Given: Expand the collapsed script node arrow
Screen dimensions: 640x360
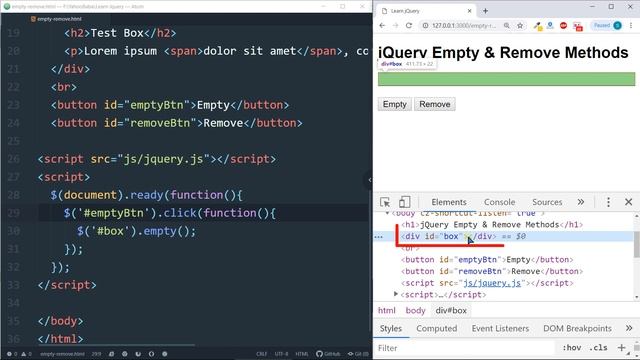Looking at the screenshot, I should click(x=396, y=294).
